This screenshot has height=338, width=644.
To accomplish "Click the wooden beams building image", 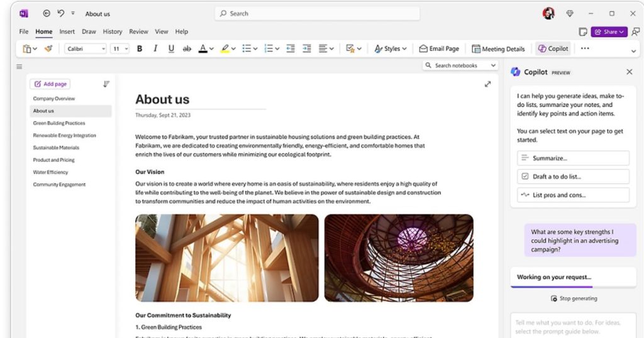I will click(x=226, y=258).
